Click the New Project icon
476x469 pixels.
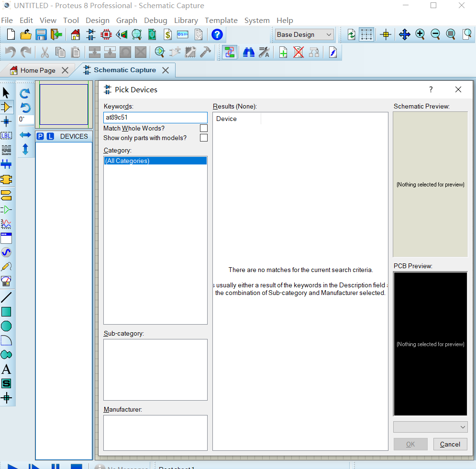(x=11, y=34)
